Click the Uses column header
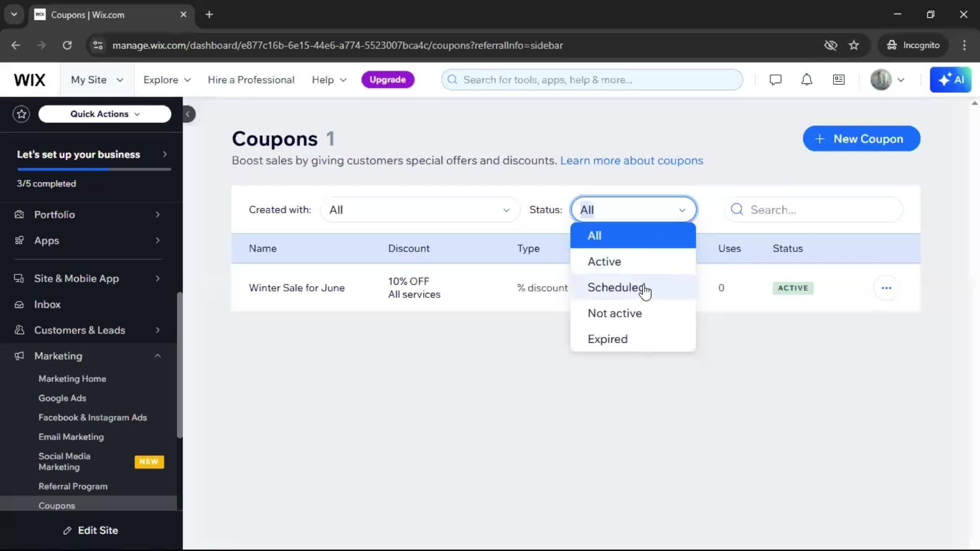980x551 pixels. click(729, 248)
